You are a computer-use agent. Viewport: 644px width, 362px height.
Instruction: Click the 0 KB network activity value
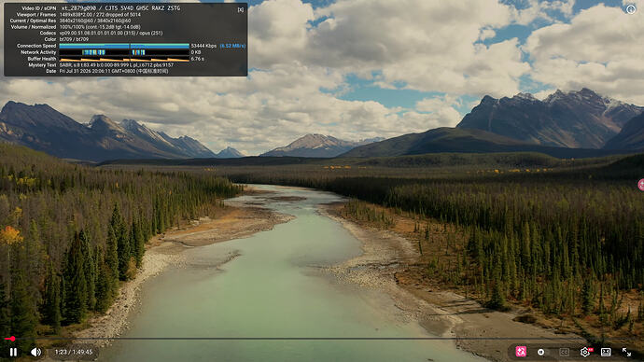click(196, 52)
